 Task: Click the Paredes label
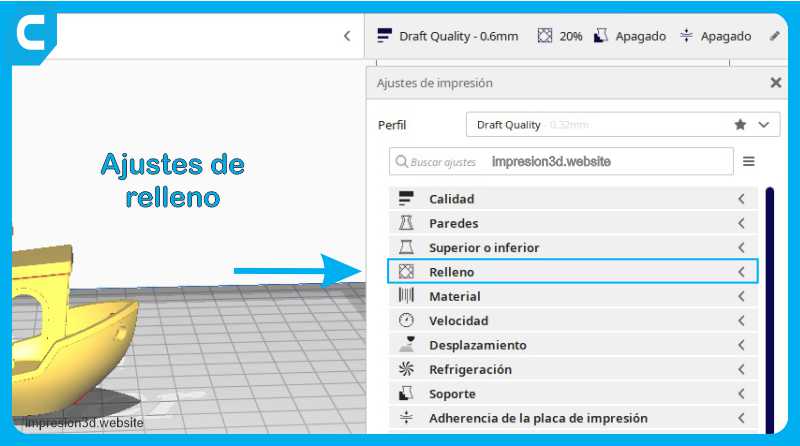click(454, 224)
